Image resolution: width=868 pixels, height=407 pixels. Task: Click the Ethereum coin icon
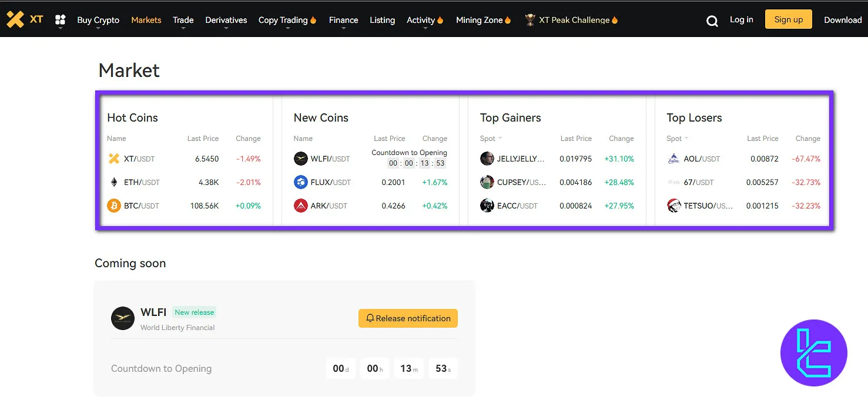pos(114,182)
